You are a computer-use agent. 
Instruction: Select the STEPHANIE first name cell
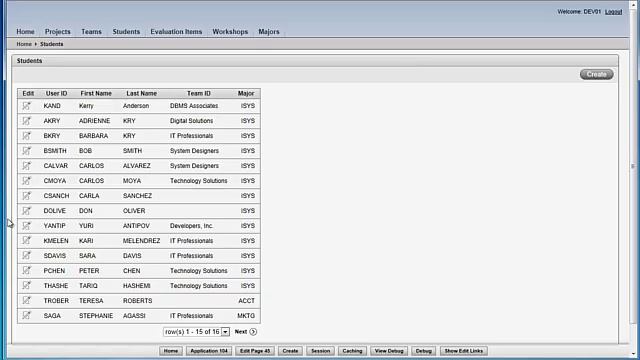pos(96,316)
